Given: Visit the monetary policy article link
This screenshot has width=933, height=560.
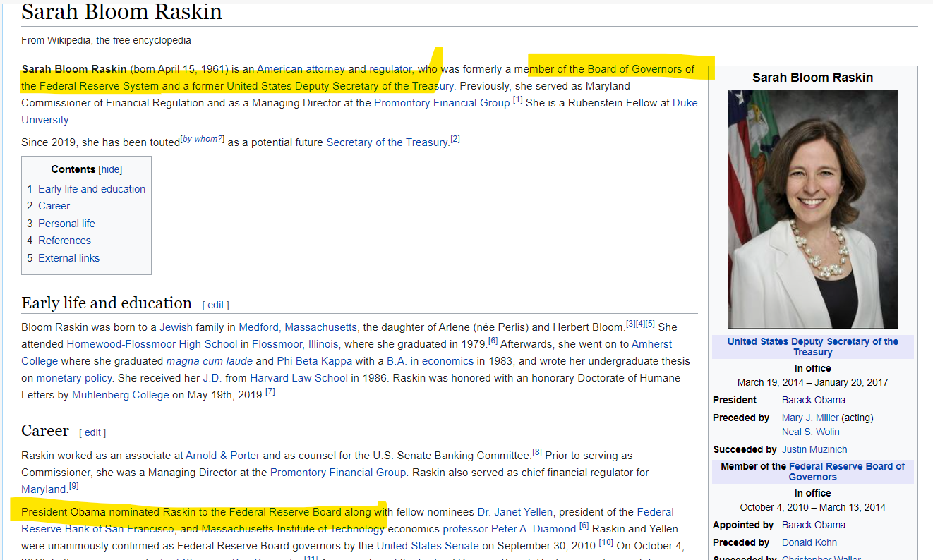Looking at the screenshot, I should [75, 378].
